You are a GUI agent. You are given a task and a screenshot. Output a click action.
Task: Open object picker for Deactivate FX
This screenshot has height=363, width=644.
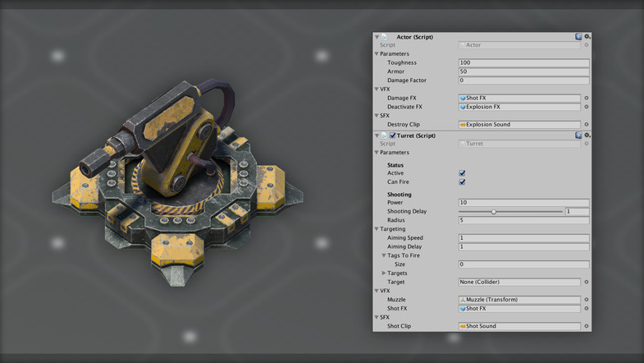(x=587, y=107)
